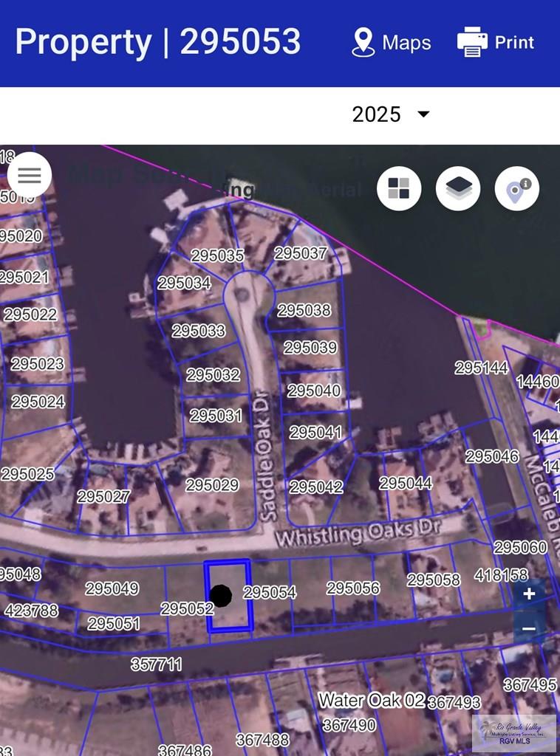Open the basemap grid selector

[x=399, y=189]
